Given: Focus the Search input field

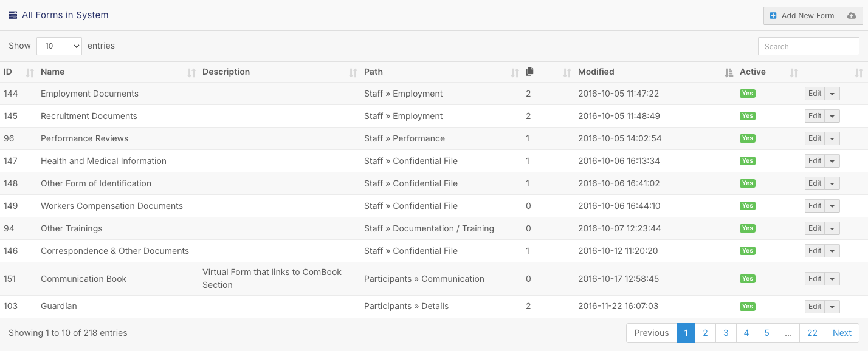Looking at the screenshot, I should (808, 46).
